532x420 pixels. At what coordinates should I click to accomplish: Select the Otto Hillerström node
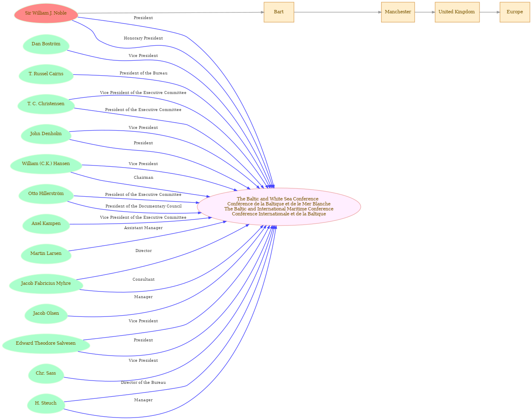tap(46, 194)
